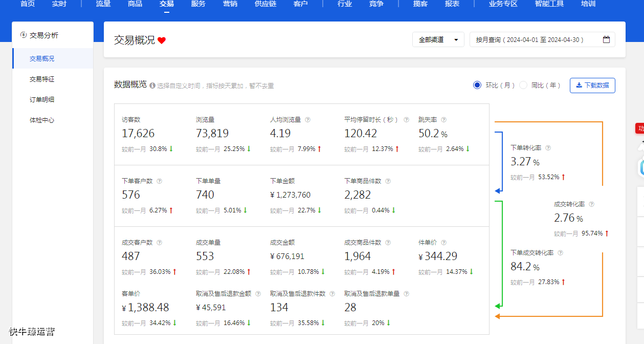This screenshot has width=644, height=344.
Task: Click question mark icon next to 下单转化率
Action: click(x=548, y=148)
